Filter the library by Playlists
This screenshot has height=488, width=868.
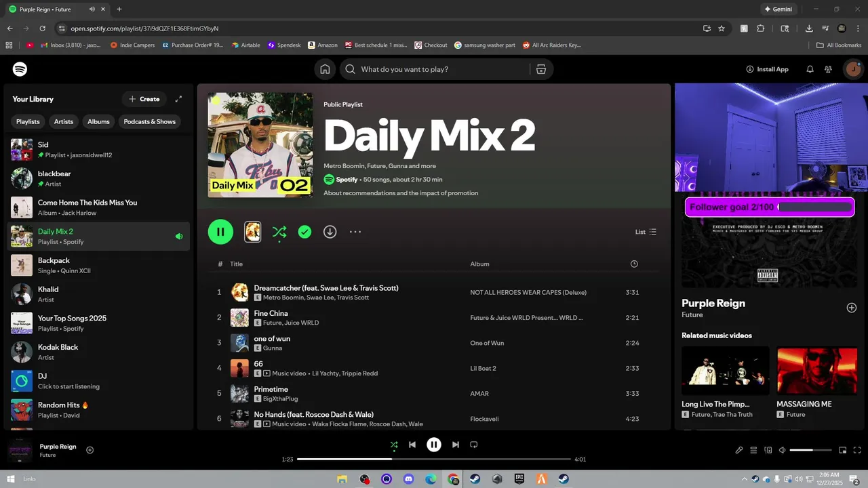[x=28, y=121]
